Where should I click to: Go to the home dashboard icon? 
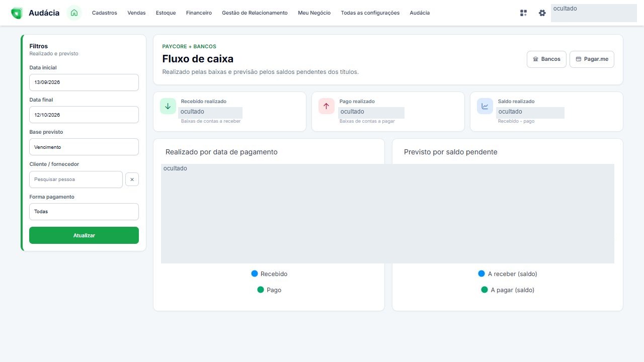[74, 13]
